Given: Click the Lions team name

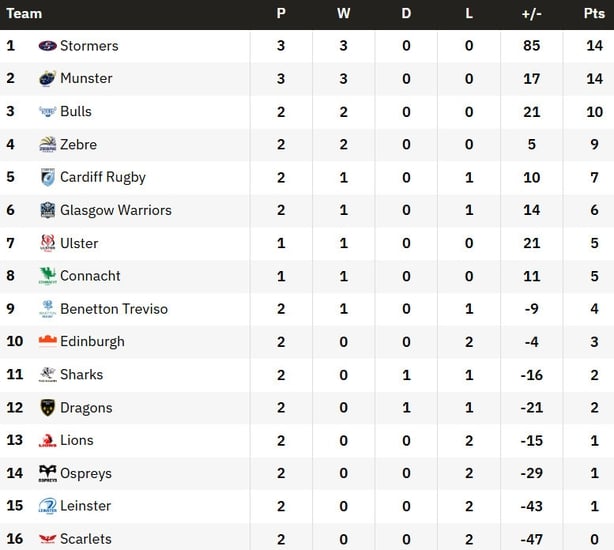Looking at the screenshot, I should 76,440.
